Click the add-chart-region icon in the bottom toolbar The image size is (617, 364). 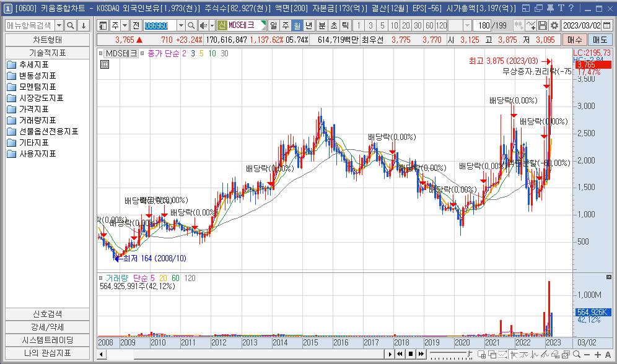tap(481, 355)
